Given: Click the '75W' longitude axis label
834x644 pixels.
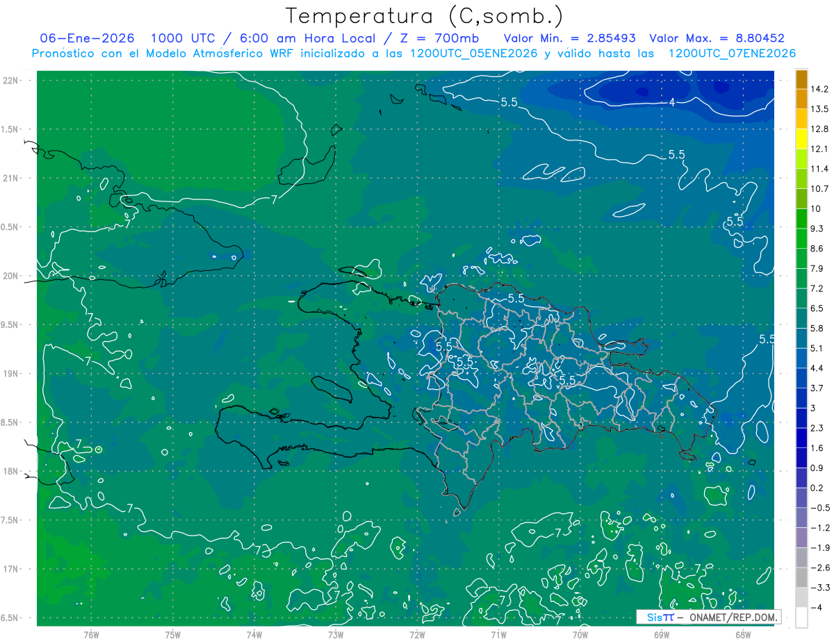Looking at the screenshot, I should tap(172, 635).
